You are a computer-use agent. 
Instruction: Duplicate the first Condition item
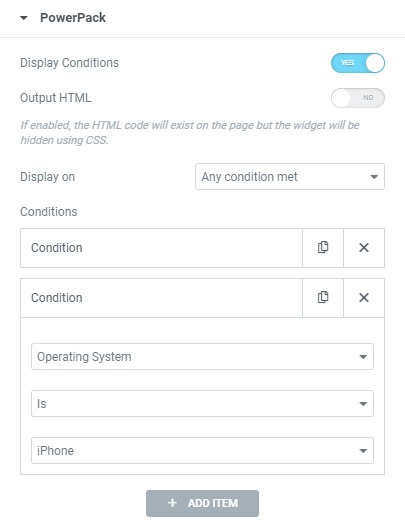point(323,248)
